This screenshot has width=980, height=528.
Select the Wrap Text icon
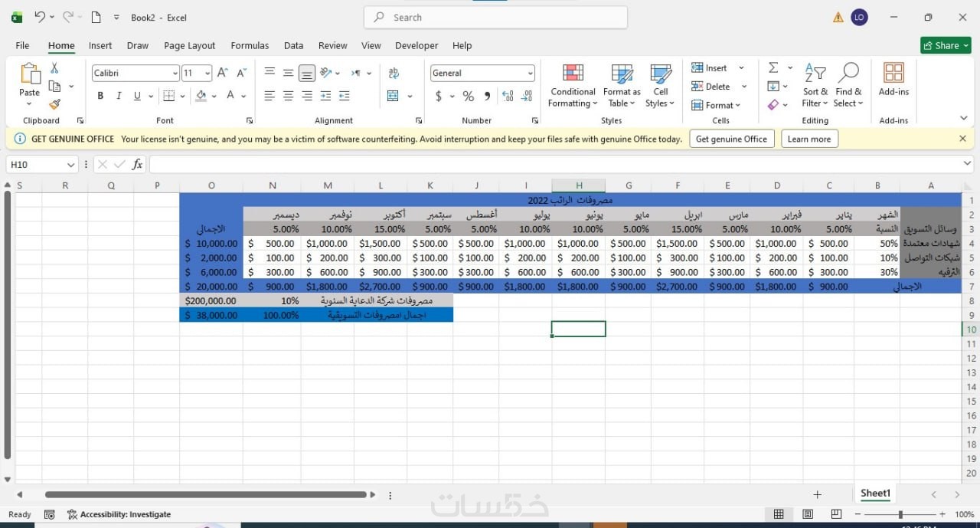pos(394,73)
